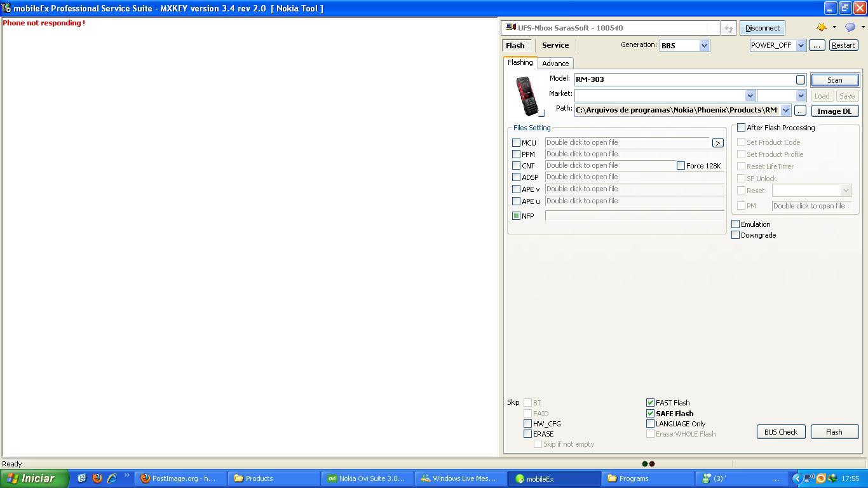Switch to PostImage.org Firefox taskbar item
Image resolution: width=868 pixels, height=488 pixels.
coord(182,478)
